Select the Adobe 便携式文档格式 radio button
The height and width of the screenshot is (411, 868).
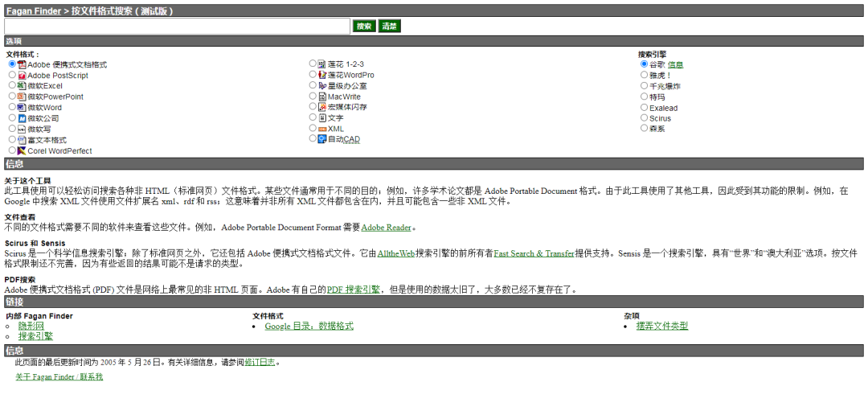click(12, 64)
